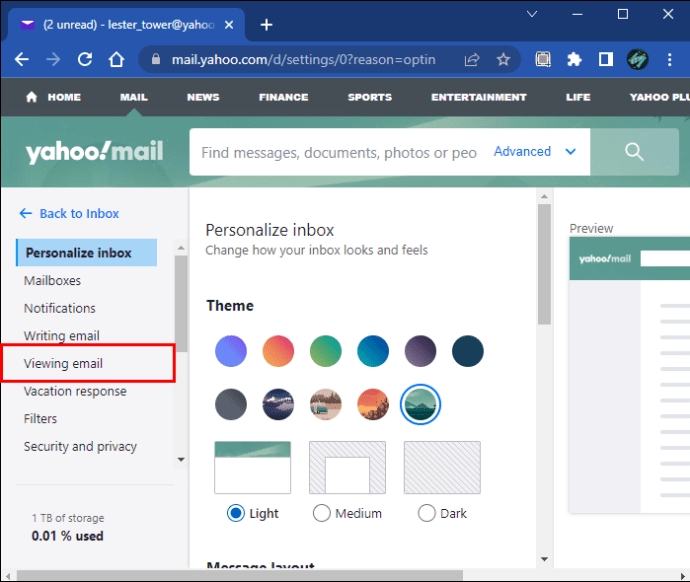Open the Filters settings section
This screenshot has height=582, width=690.
click(41, 419)
